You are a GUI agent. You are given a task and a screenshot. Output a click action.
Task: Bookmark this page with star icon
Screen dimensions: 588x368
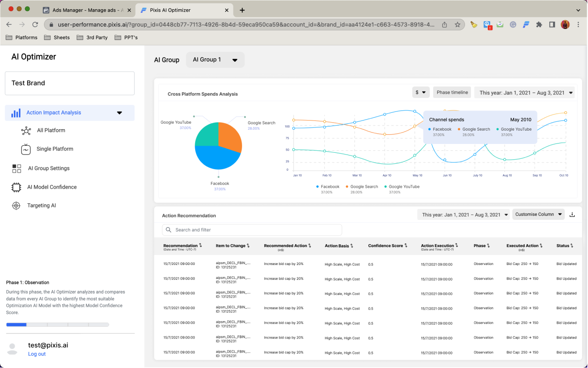pyautogui.click(x=458, y=24)
